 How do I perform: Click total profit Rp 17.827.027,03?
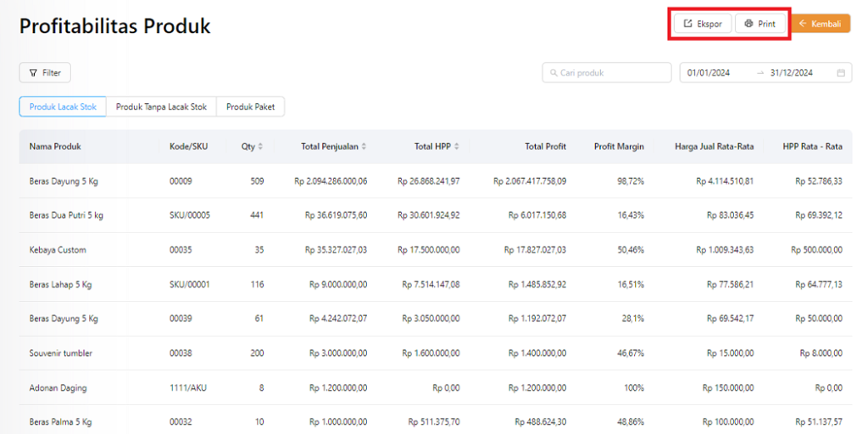point(536,250)
